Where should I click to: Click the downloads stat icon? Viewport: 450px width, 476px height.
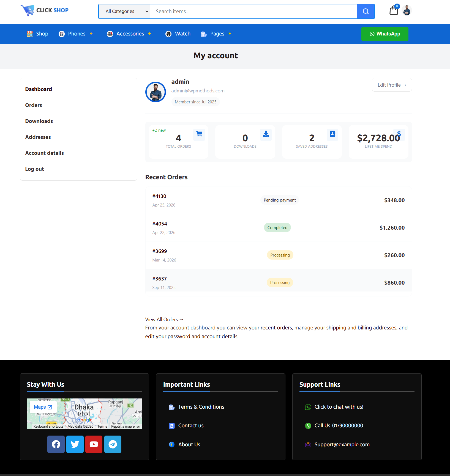click(266, 134)
